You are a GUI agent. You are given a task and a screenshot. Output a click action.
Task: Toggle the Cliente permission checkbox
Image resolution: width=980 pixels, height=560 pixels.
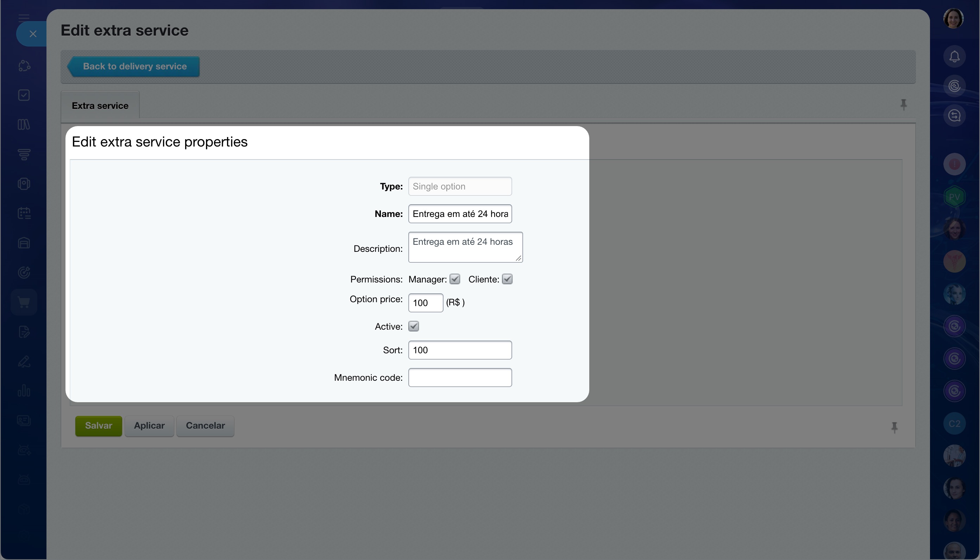tap(507, 279)
